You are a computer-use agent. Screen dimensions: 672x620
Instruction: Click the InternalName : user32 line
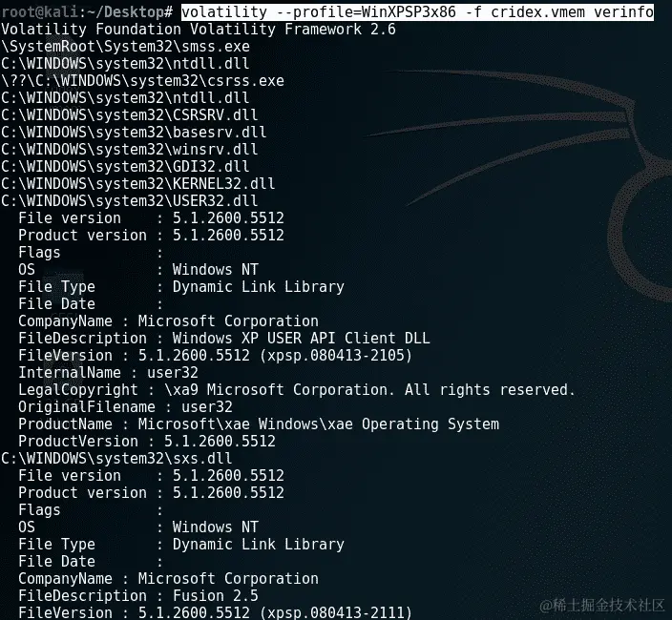click(108, 372)
